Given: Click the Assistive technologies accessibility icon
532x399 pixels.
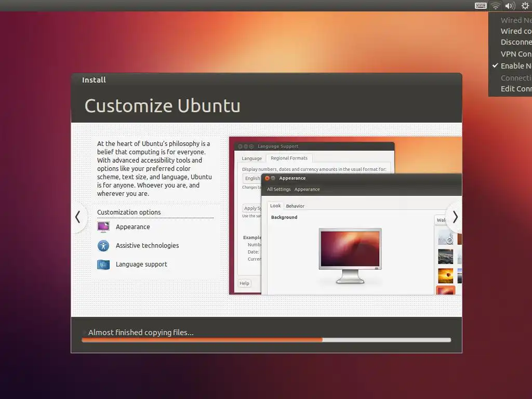Looking at the screenshot, I should tap(103, 245).
